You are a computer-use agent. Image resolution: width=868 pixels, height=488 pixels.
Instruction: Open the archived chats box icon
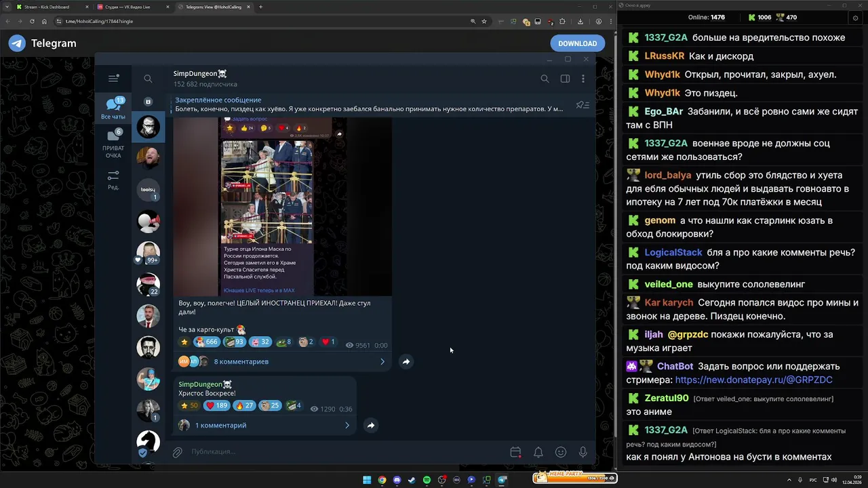coord(148,102)
